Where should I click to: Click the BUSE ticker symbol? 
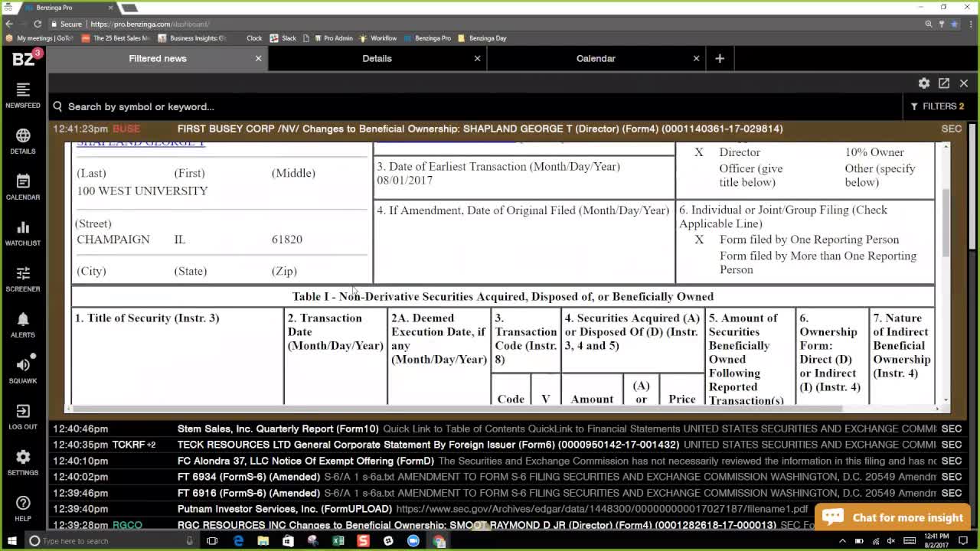pos(126,129)
